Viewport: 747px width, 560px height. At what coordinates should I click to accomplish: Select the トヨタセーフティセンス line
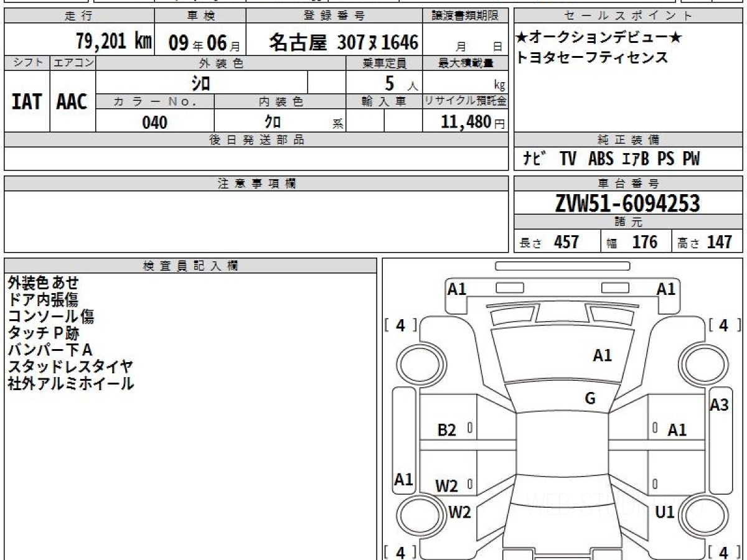coord(591,57)
